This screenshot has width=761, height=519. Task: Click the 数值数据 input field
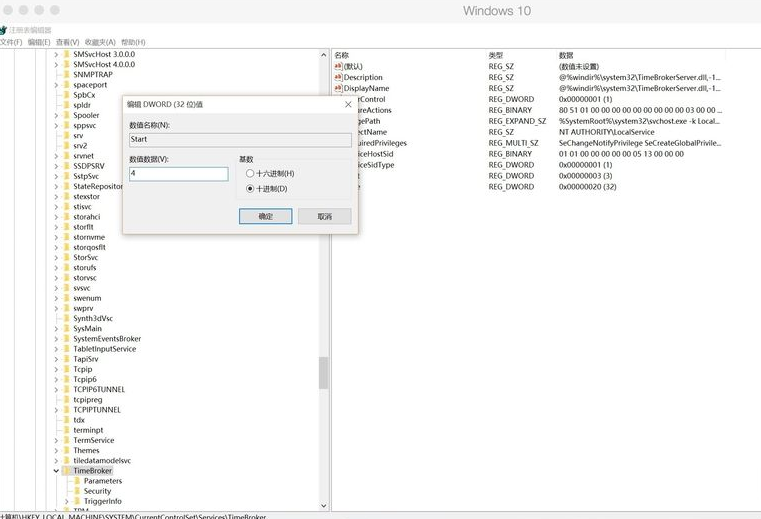click(x=179, y=174)
